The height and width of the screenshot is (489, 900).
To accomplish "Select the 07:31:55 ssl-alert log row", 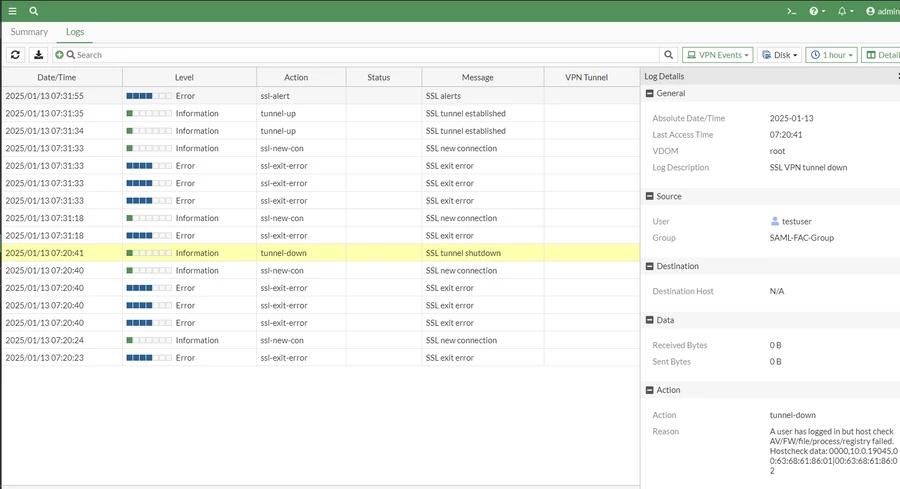I will coord(321,96).
